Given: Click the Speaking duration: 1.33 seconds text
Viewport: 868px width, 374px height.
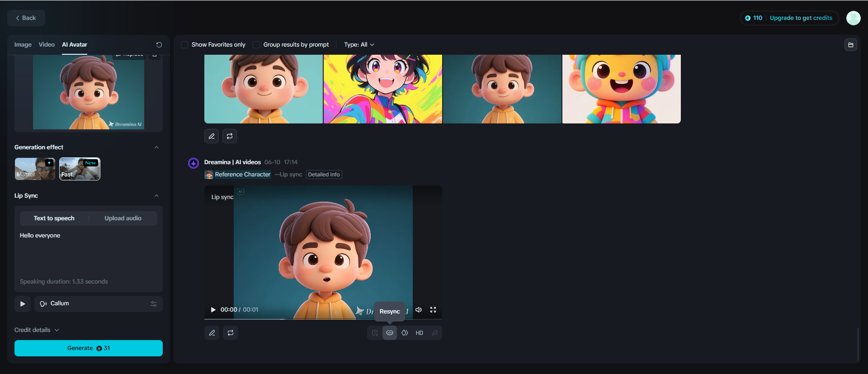Looking at the screenshot, I should (x=64, y=282).
